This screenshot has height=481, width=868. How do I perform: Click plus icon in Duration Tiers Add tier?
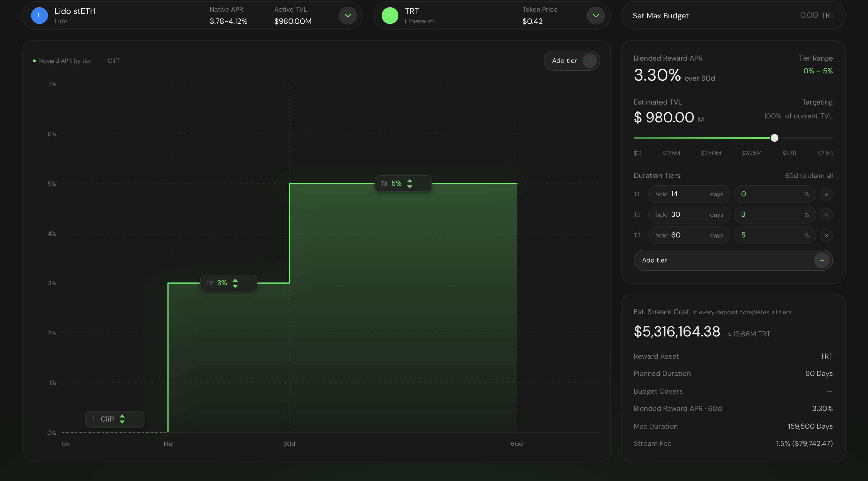tap(822, 260)
